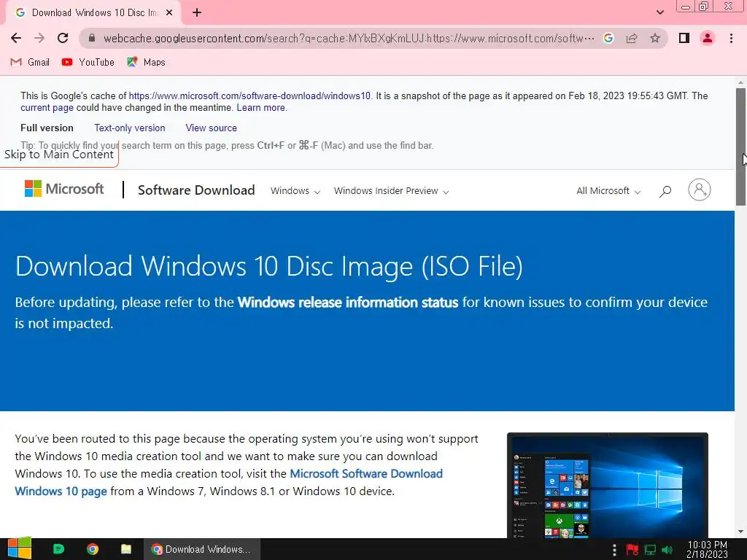This screenshot has height=560, width=747.
Task: Bookmark this page with the star icon
Action: (655, 38)
